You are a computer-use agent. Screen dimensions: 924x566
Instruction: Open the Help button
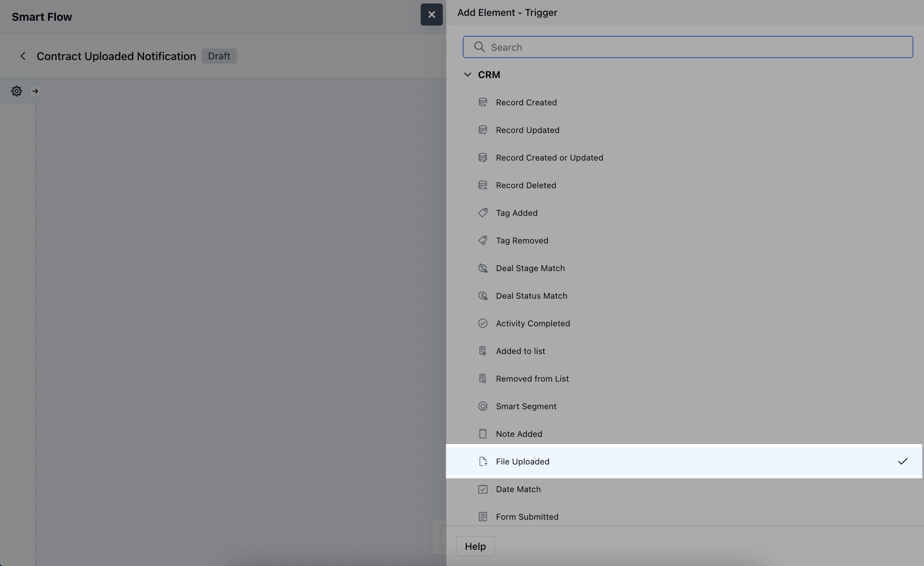(475, 547)
